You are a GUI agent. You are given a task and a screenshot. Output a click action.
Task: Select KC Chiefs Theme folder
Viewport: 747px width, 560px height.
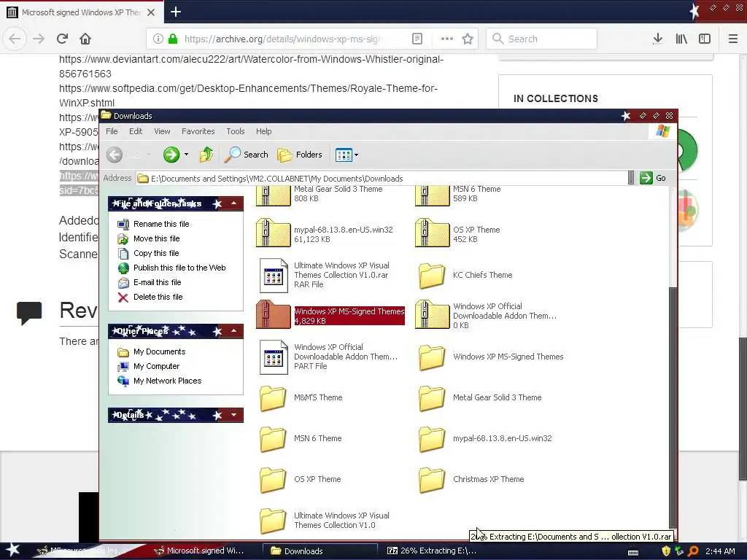[465, 275]
